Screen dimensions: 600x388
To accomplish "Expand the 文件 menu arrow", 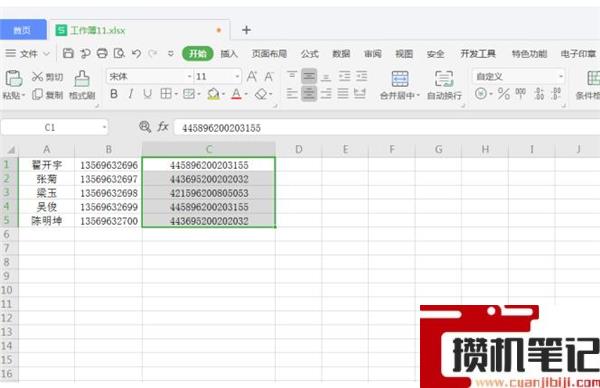I will pyautogui.click(x=46, y=53).
